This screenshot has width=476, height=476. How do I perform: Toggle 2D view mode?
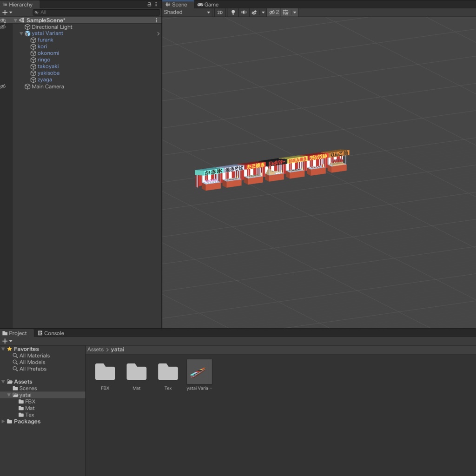(x=220, y=13)
